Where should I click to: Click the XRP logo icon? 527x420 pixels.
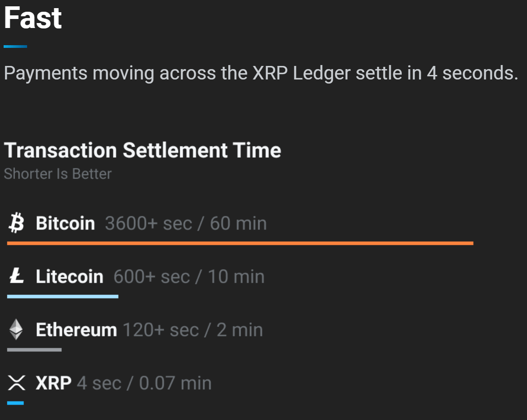pyautogui.click(x=16, y=383)
